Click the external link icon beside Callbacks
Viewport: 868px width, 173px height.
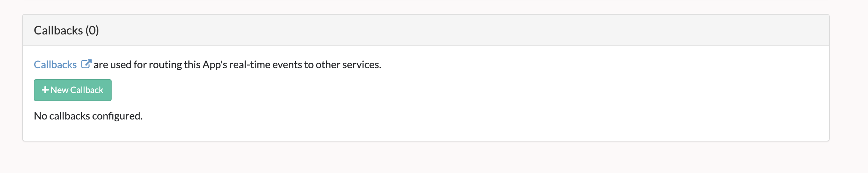tap(86, 64)
